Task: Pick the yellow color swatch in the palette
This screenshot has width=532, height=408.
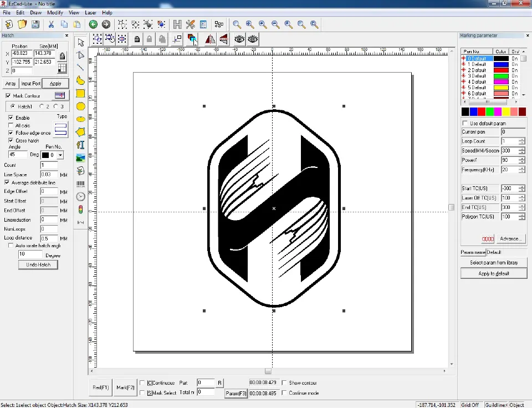Action: coord(506,111)
